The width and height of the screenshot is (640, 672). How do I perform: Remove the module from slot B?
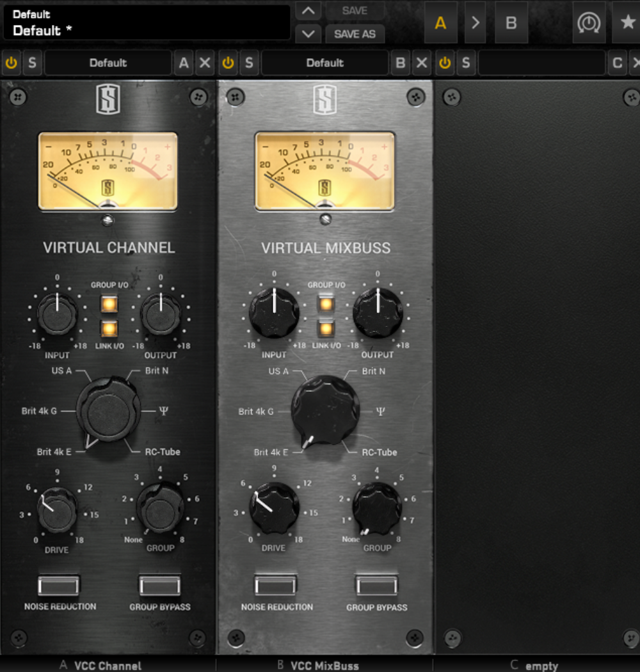[x=422, y=63]
